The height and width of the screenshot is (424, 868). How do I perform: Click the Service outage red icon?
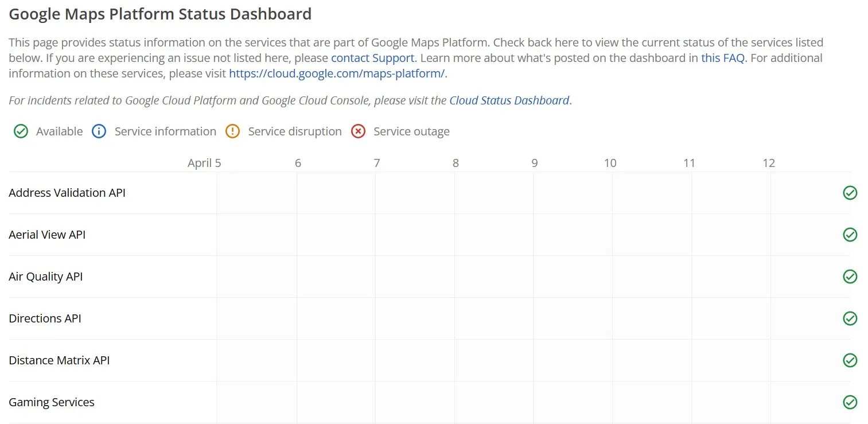[x=358, y=131]
